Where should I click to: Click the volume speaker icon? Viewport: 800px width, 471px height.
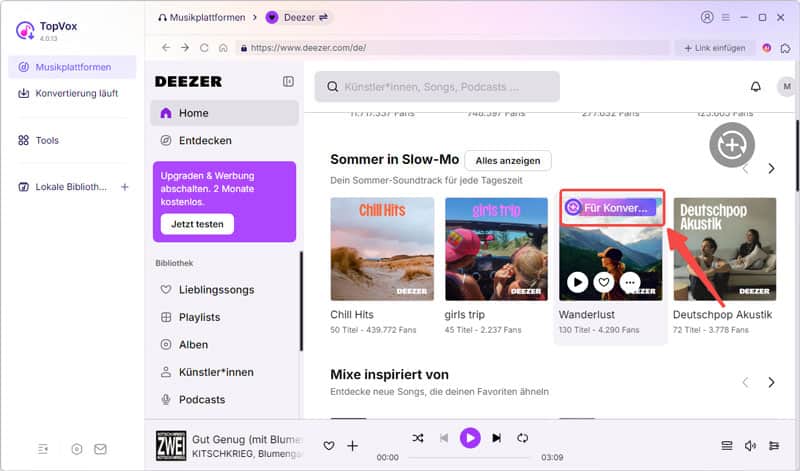tap(750, 446)
